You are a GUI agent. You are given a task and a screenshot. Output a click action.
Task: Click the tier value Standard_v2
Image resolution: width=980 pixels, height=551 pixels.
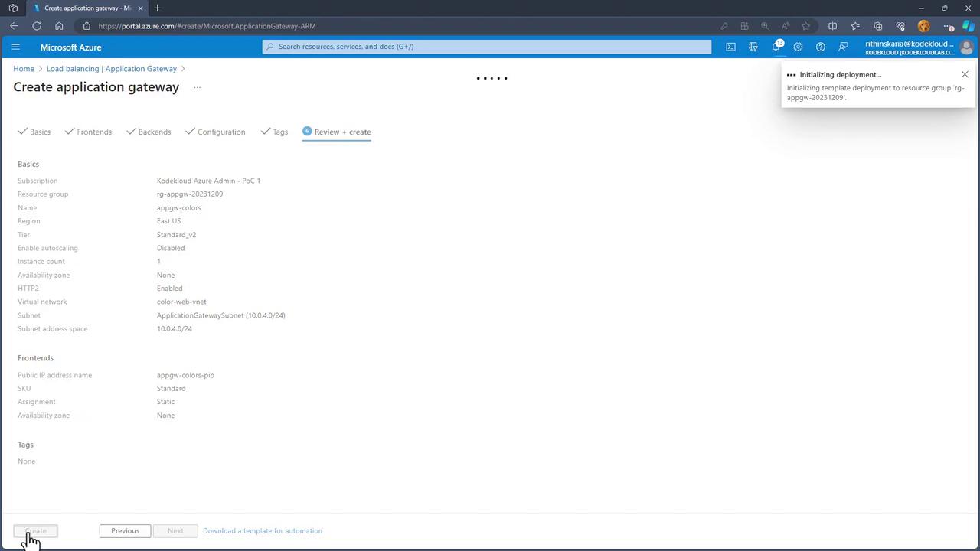coord(176,235)
